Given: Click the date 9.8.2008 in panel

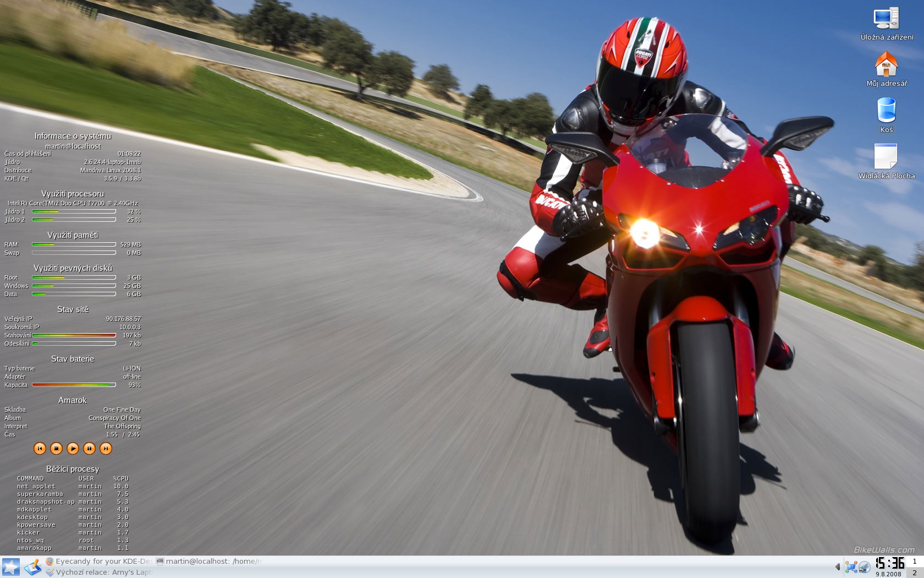Looking at the screenshot, I should [x=889, y=574].
